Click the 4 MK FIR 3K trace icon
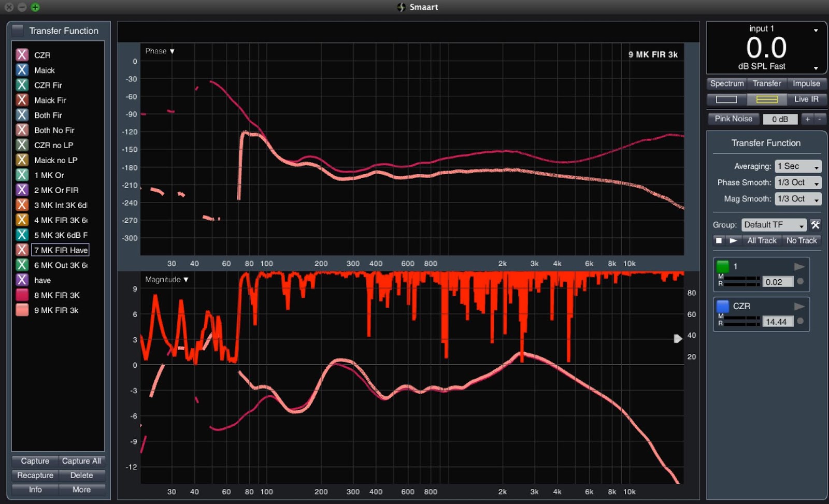This screenshot has height=504, width=829. pyautogui.click(x=22, y=220)
